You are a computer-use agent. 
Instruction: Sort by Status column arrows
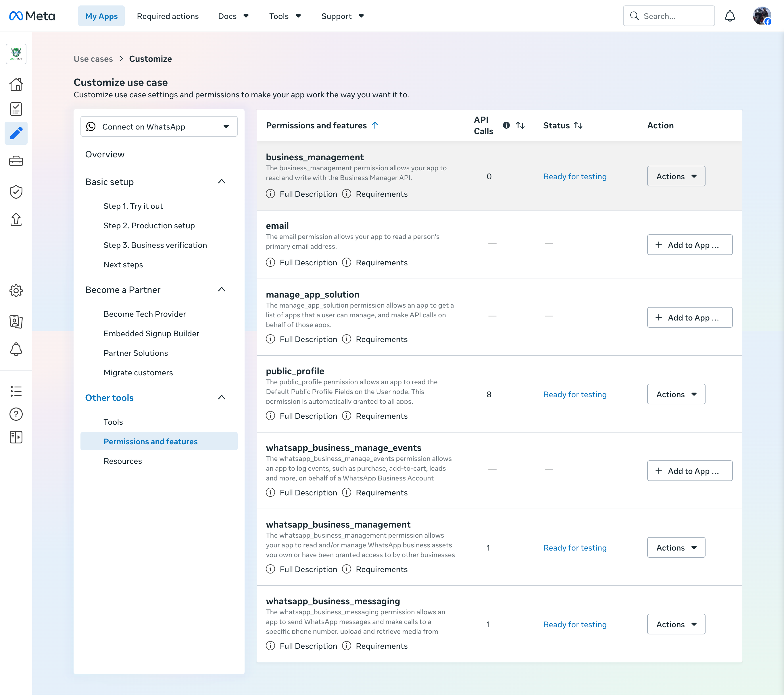pyautogui.click(x=578, y=125)
